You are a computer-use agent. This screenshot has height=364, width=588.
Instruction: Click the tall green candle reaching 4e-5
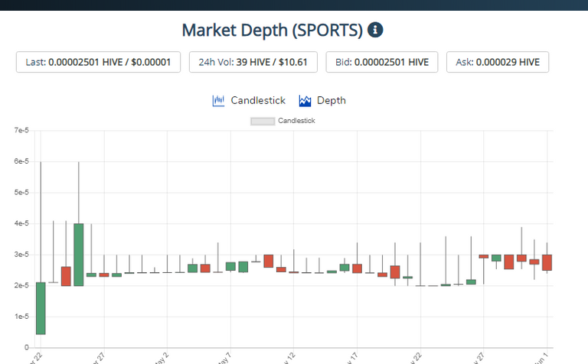(79, 255)
